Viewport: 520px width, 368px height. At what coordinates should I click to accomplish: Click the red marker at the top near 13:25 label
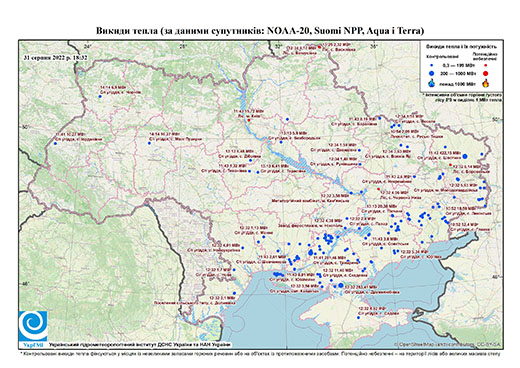click(319, 47)
